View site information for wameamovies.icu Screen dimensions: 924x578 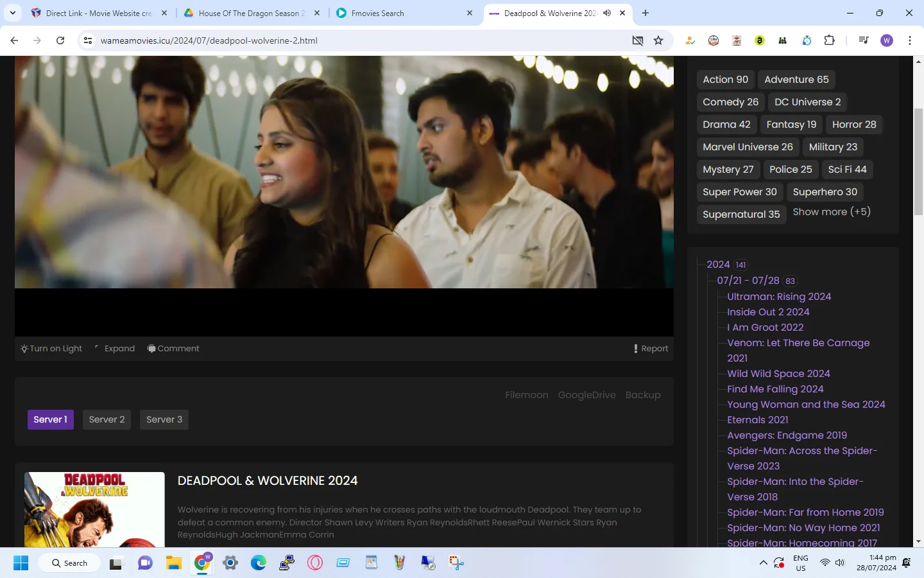click(x=88, y=40)
